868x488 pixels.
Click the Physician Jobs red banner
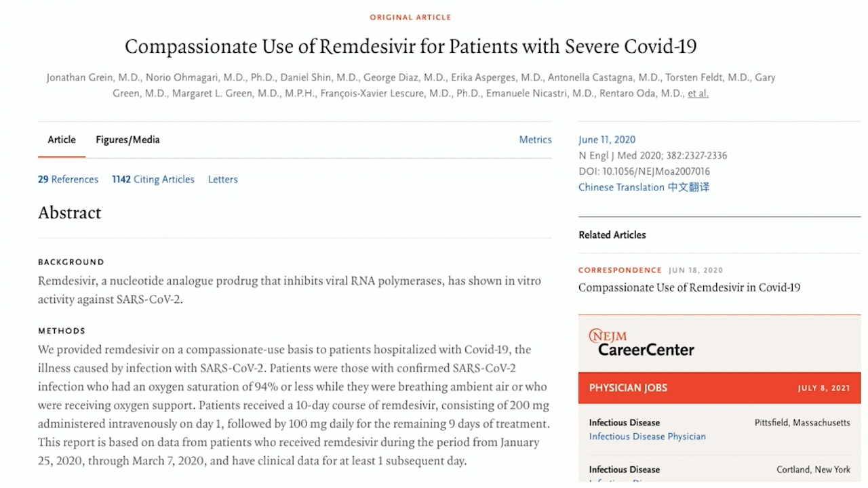tap(719, 388)
